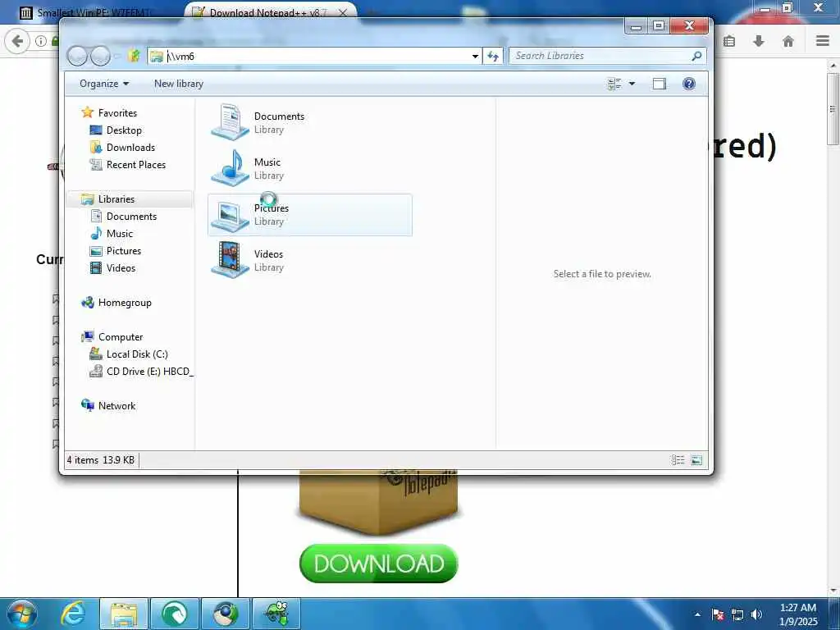Open Local Disk (C:) in navigation pane
This screenshot has width=840, height=630.
pyautogui.click(x=137, y=354)
